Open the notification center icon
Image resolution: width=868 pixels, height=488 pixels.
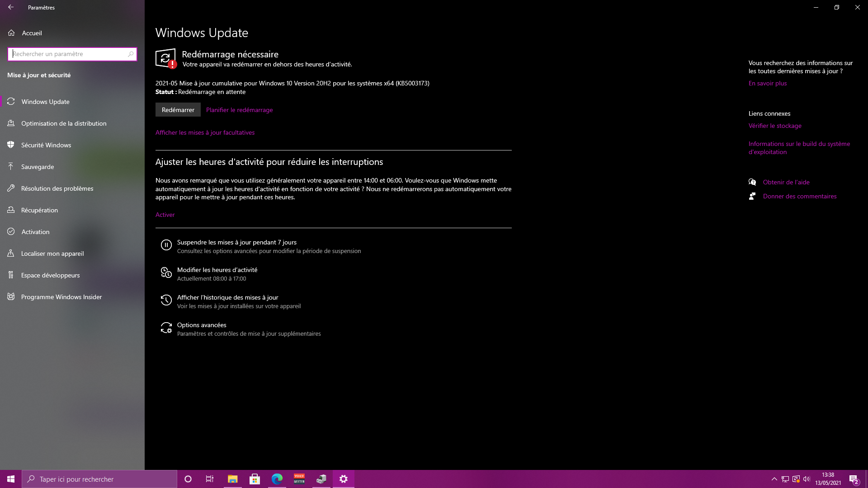854,479
